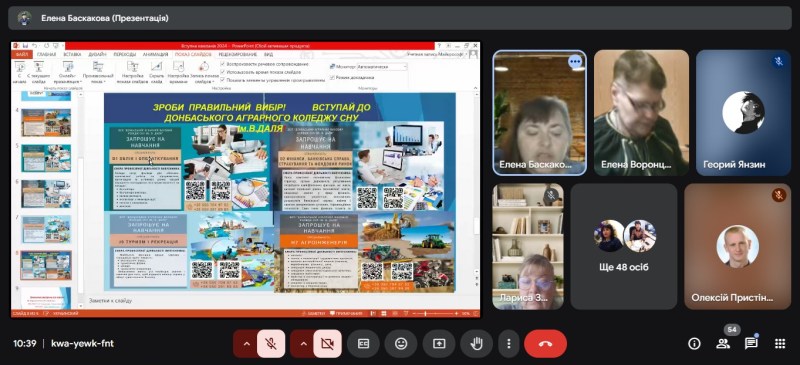Leave the call with red button
Image resolution: width=800 pixels, height=365 pixels.
[x=545, y=344]
